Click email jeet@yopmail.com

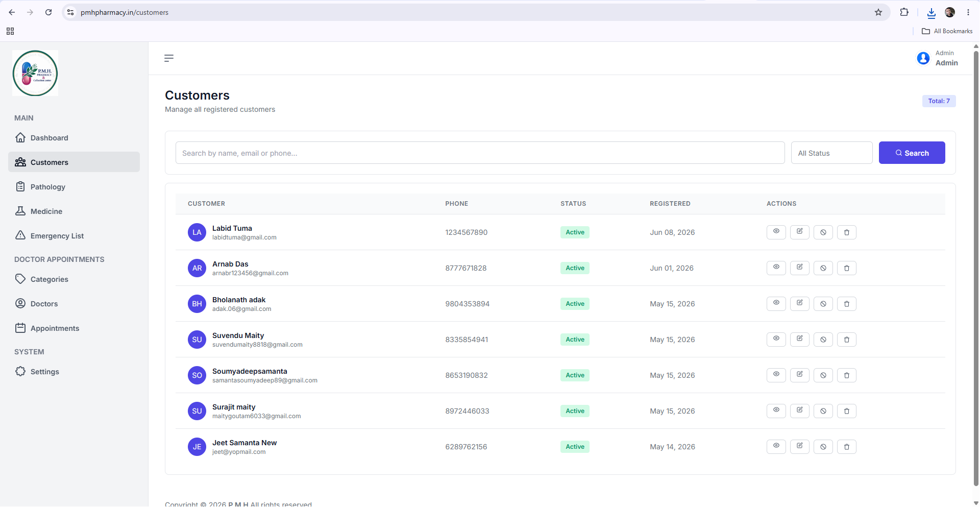(x=239, y=452)
